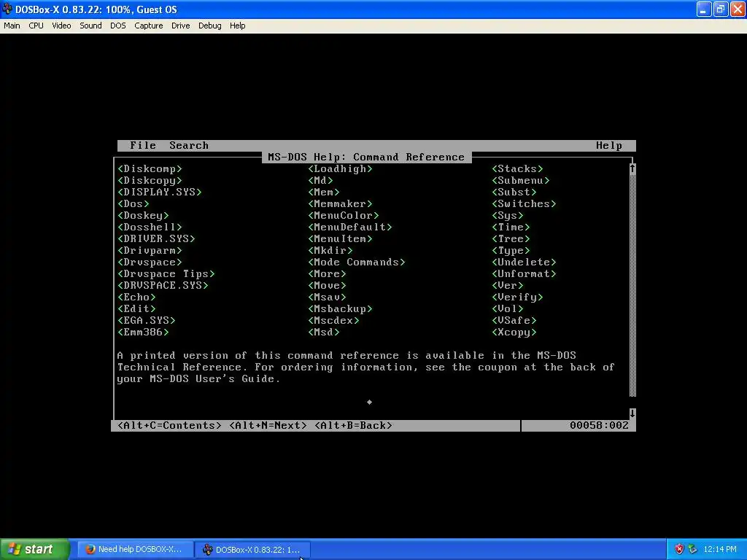Open the <Switches> help topic
The height and width of the screenshot is (560, 747).
524,204
